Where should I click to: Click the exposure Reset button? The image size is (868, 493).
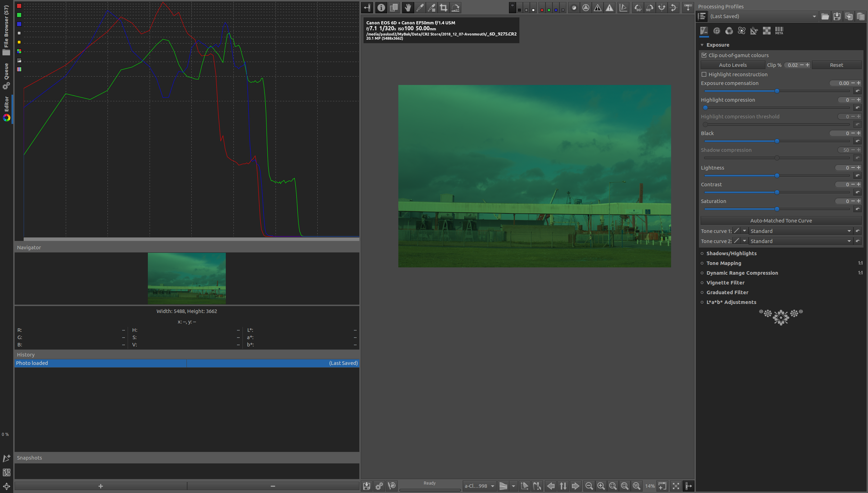pyautogui.click(x=836, y=65)
